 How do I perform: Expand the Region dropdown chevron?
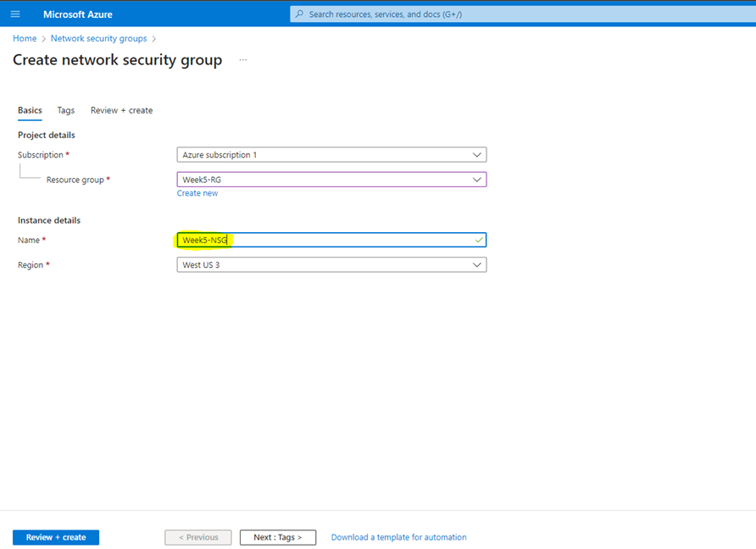(x=477, y=264)
